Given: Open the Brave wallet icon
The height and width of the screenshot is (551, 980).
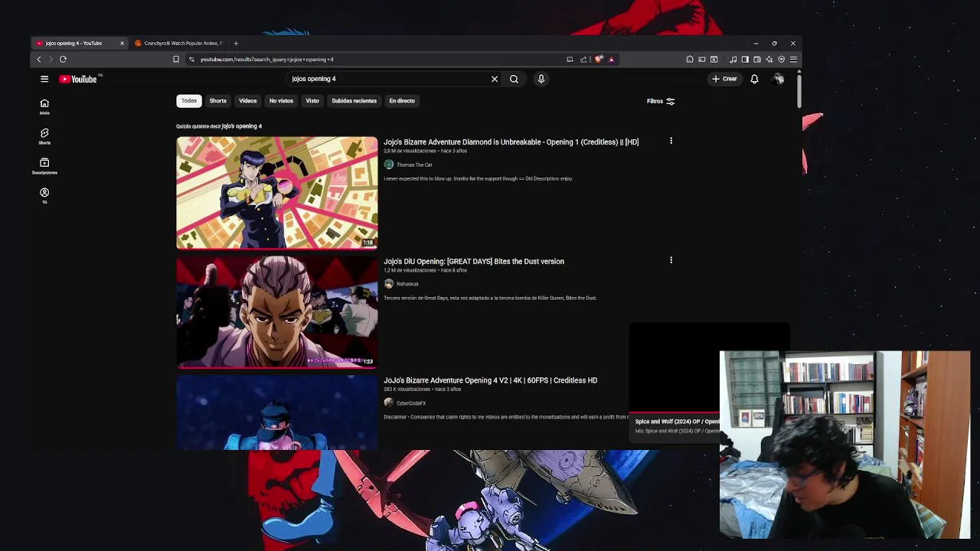Looking at the screenshot, I should [757, 59].
